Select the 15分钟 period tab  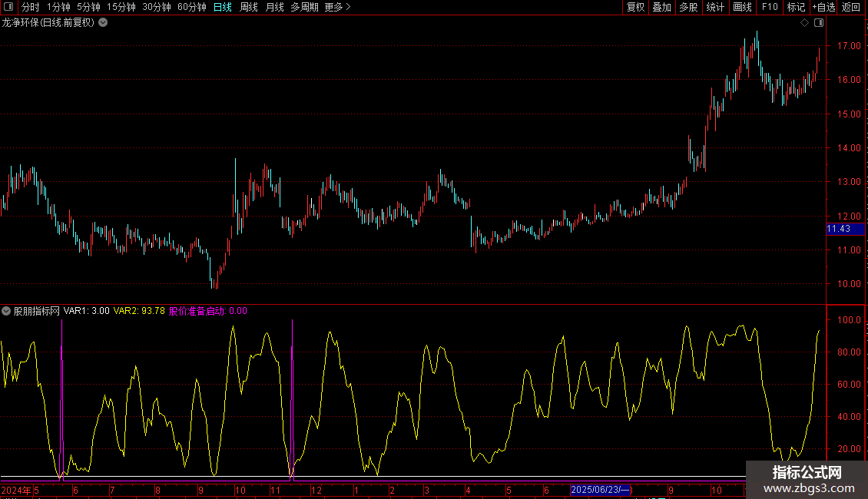(x=121, y=7)
